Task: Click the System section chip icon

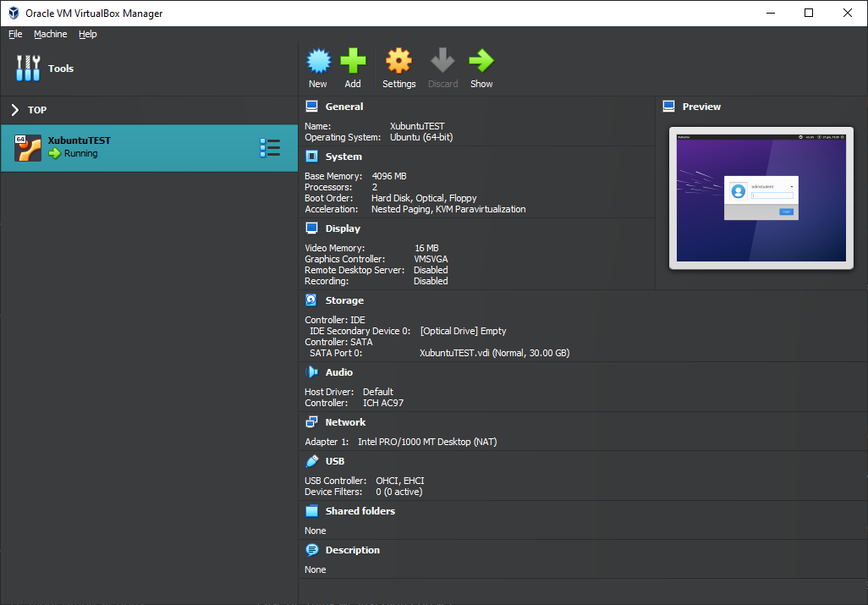Action: [311, 157]
